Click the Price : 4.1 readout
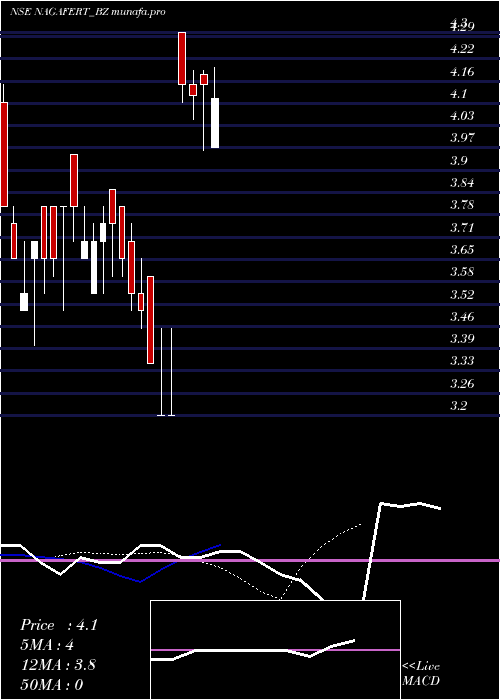 (x=58, y=625)
